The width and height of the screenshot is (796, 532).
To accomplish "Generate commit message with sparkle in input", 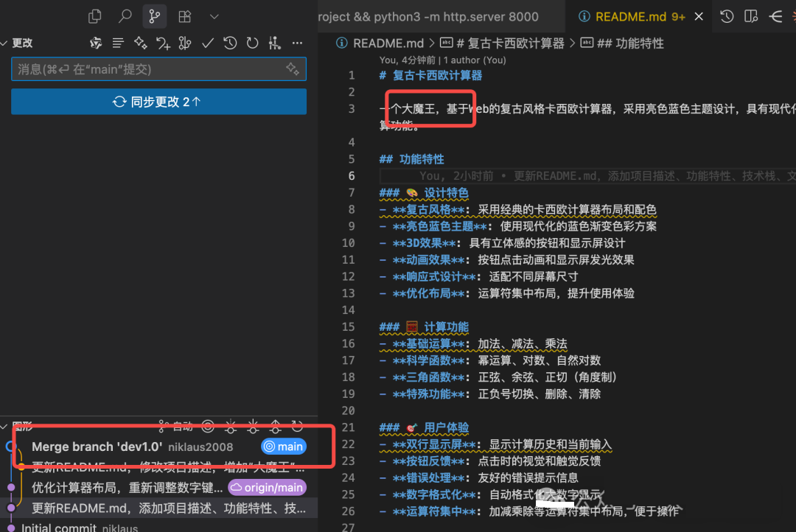I will click(x=293, y=69).
